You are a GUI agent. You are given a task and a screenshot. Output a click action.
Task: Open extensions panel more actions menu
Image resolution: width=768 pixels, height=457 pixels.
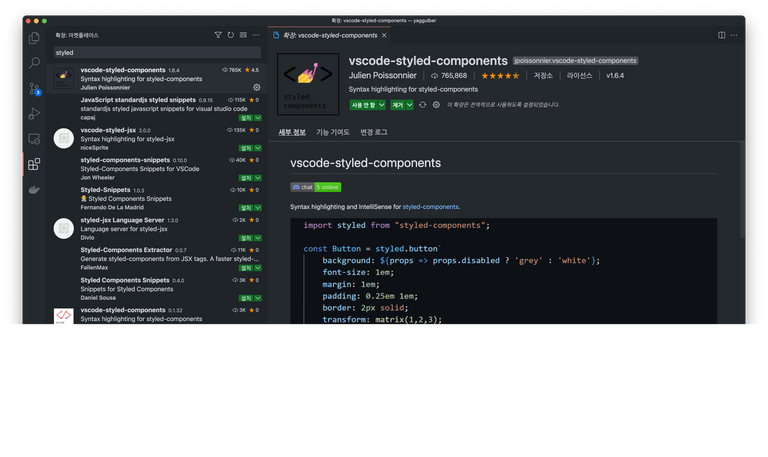[x=256, y=35]
